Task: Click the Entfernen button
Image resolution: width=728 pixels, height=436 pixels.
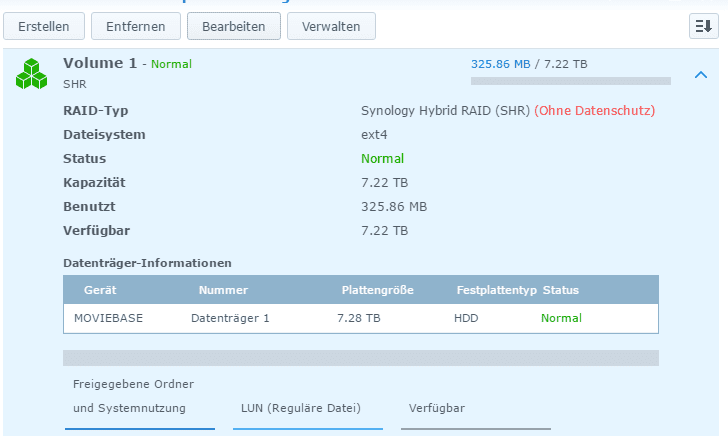Action: (136, 26)
